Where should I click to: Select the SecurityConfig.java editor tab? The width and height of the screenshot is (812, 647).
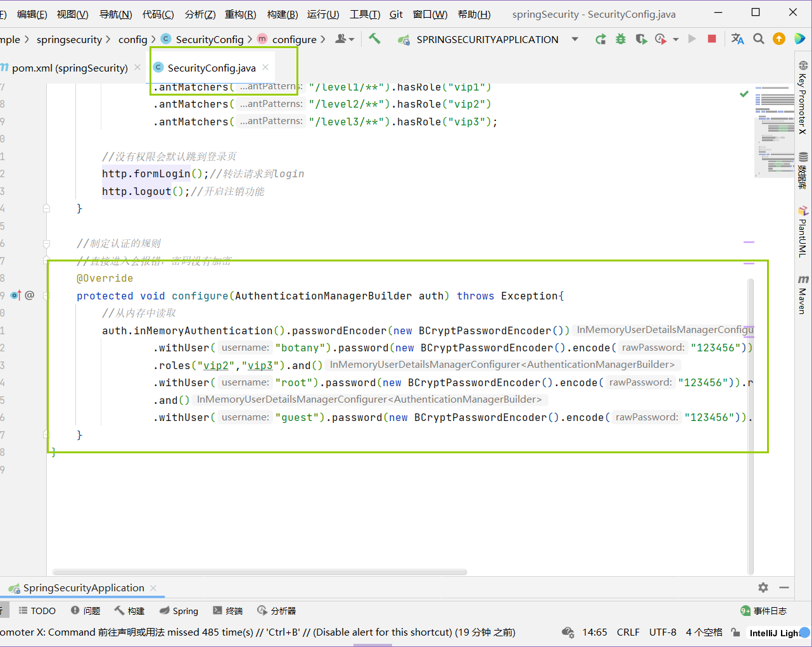coord(212,68)
